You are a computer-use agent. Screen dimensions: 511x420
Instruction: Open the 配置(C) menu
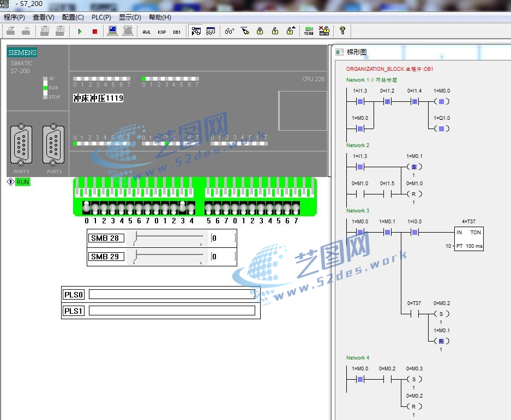tap(73, 17)
